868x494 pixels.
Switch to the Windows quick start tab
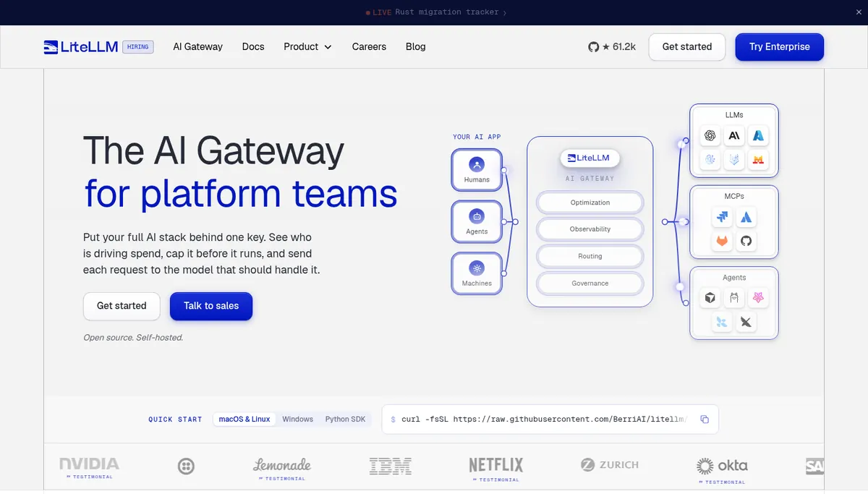(297, 420)
